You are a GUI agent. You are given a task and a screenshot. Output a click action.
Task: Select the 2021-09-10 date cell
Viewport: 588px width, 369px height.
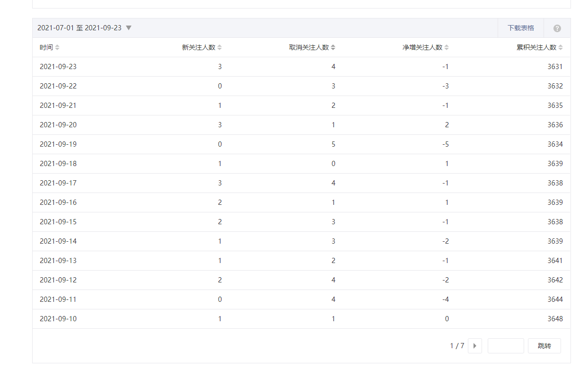point(58,319)
